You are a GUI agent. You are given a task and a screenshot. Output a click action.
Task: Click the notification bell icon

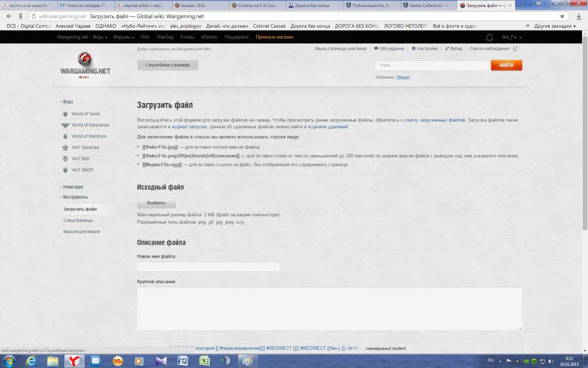[490, 37]
